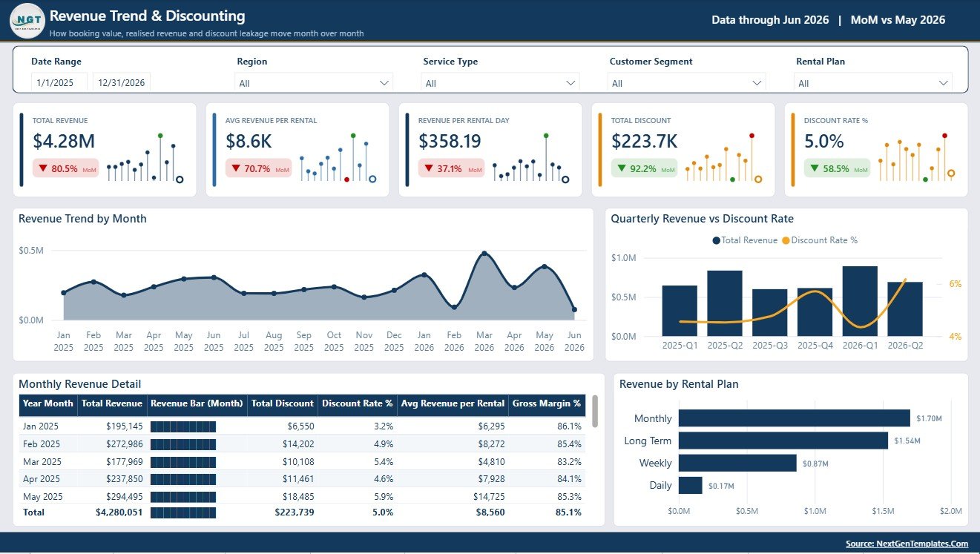The height and width of the screenshot is (554, 980).
Task: Click the Discount Rate % sparkline chart
Action: click(x=917, y=158)
